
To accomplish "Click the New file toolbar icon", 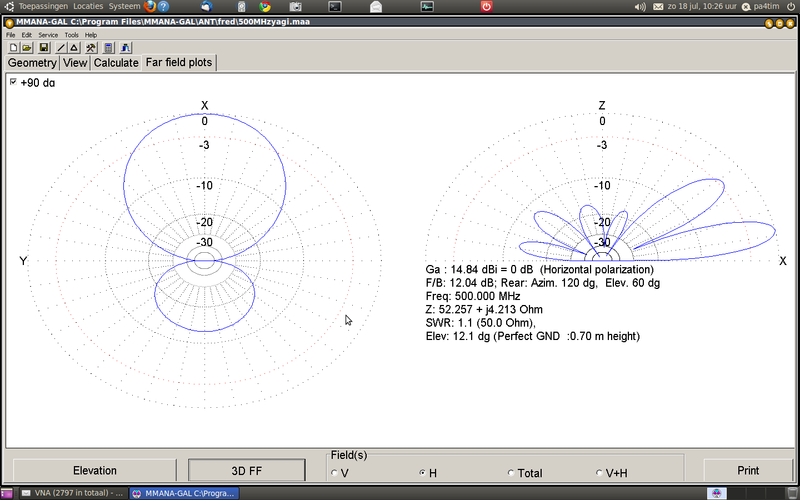I will point(13,47).
